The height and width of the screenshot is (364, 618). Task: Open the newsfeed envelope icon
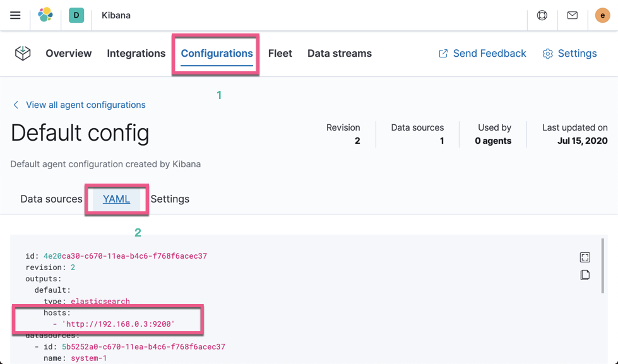pos(572,15)
